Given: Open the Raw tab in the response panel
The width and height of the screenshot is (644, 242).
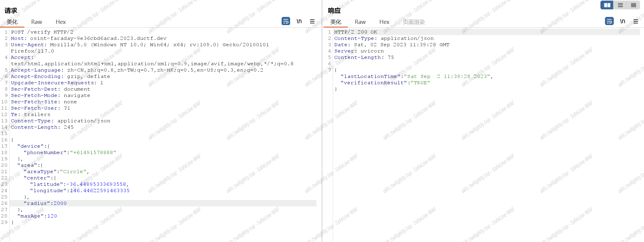Looking at the screenshot, I should 360,22.
